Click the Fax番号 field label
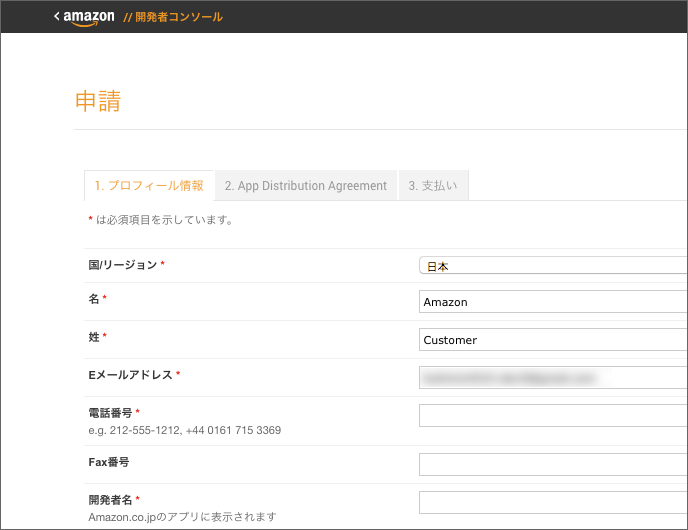The height and width of the screenshot is (530, 688). click(109, 462)
